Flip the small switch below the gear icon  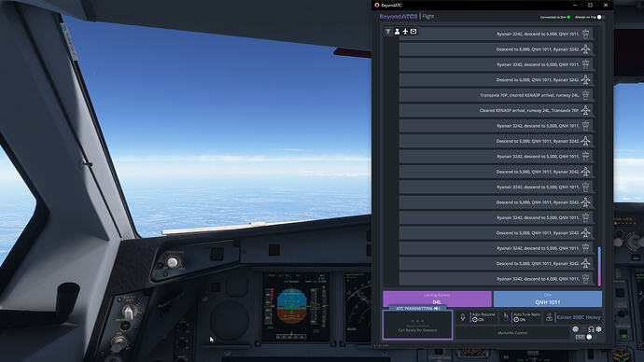(x=591, y=337)
